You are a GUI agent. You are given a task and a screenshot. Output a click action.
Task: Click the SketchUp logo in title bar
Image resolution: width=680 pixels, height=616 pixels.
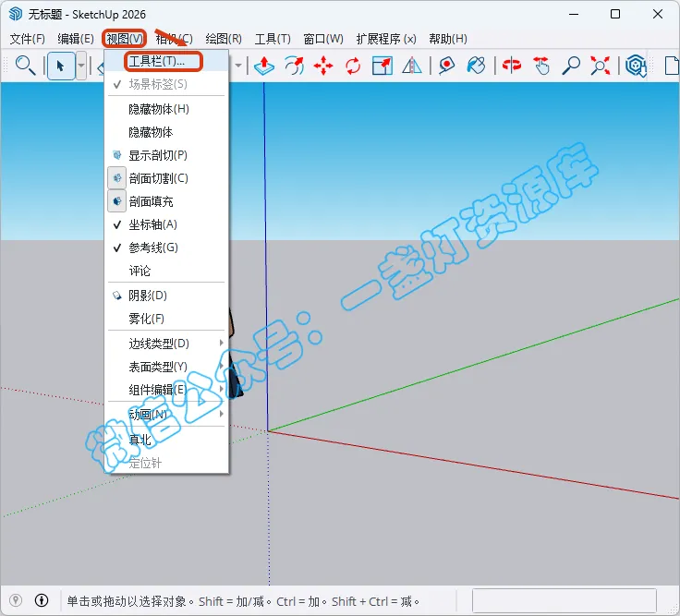click(x=16, y=14)
